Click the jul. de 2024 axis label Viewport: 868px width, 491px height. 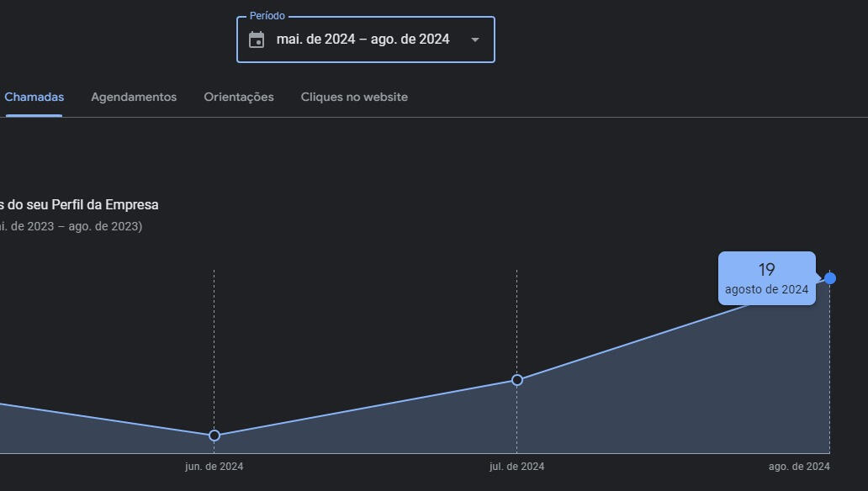pyautogui.click(x=516, y=467)
